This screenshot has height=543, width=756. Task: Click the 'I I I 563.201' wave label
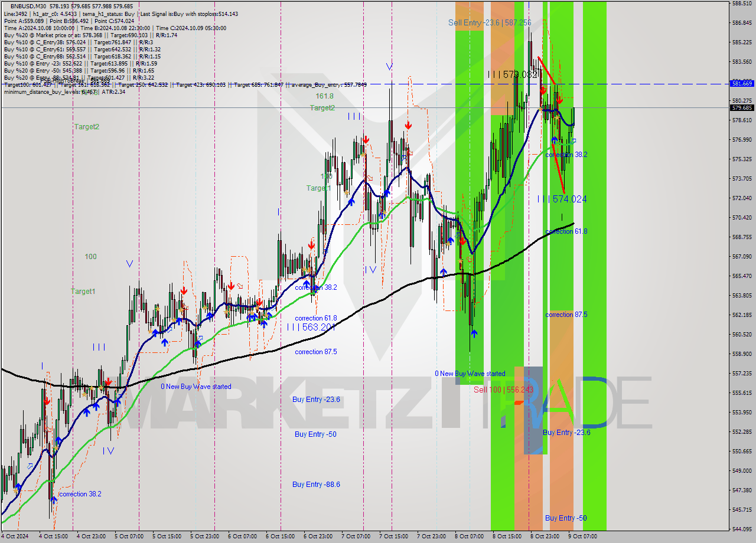tap(311, 326)
